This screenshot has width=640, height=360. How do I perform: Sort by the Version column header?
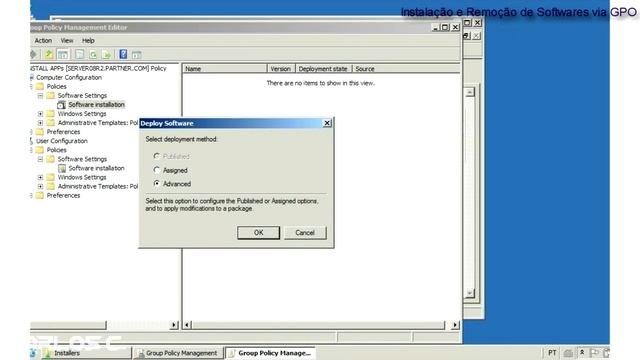click(281, 69)
